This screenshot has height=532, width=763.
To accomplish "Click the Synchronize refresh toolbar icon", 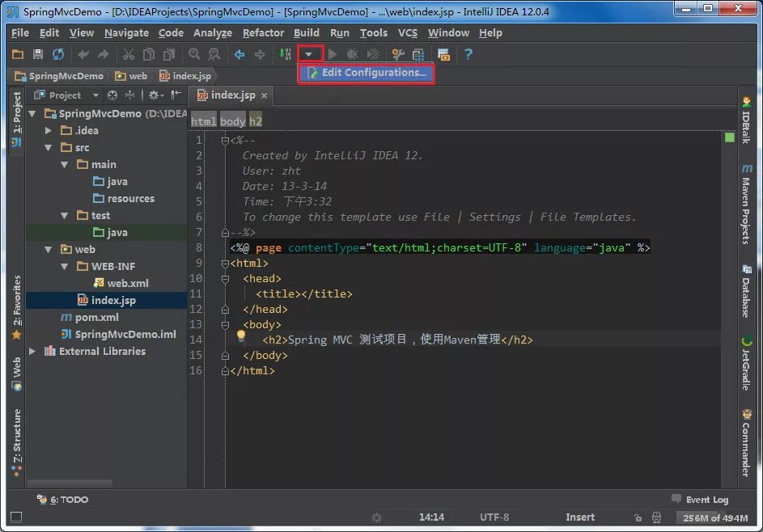I will pos(58,54).
